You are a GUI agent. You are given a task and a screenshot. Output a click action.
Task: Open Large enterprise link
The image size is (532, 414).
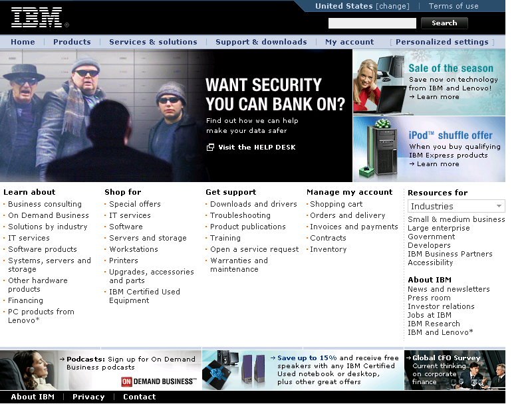tap(439, 228)
